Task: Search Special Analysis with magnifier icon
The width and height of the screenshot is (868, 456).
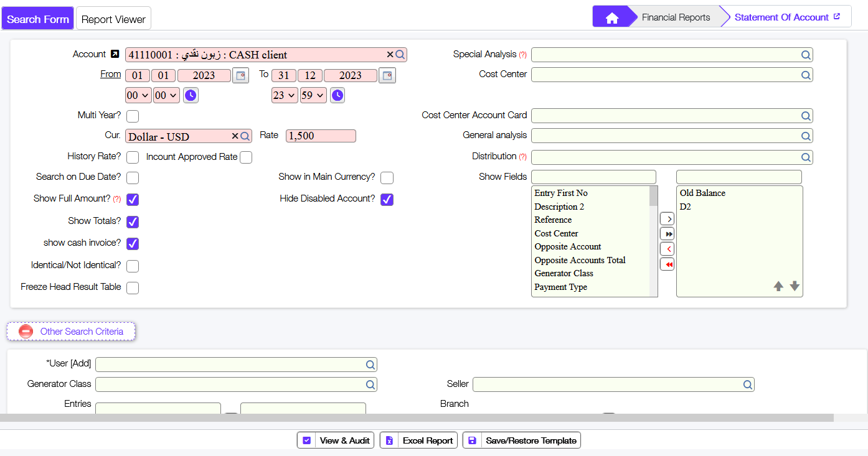Action: 806,55
